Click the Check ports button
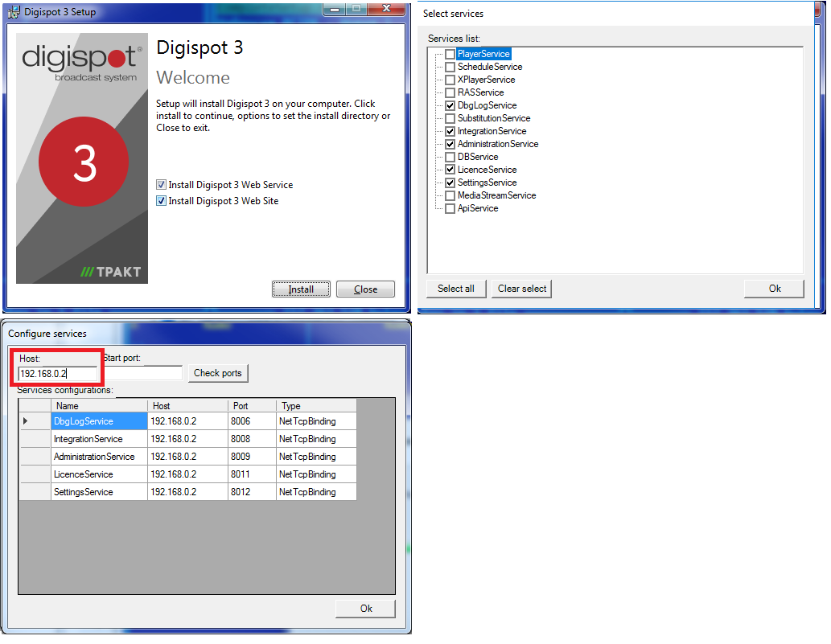Image resolution: width=831 pixels, height=644 pixels. tap(218, 373)
